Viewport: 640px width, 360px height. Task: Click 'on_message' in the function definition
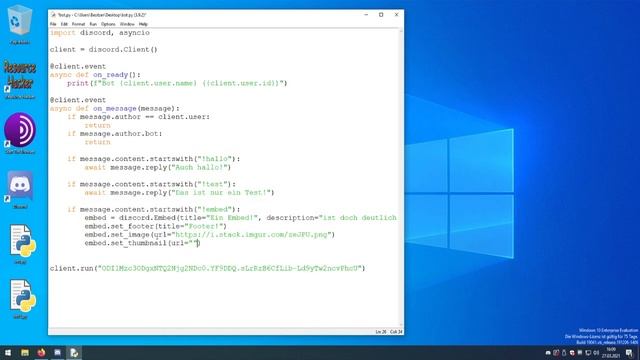click(x=115, y=109)
